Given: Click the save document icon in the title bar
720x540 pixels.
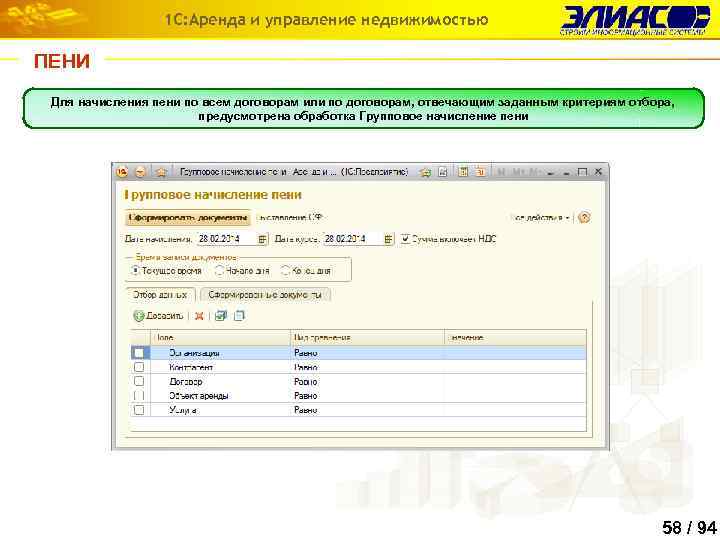Looking at the screenshot, I should coord(443,172).
